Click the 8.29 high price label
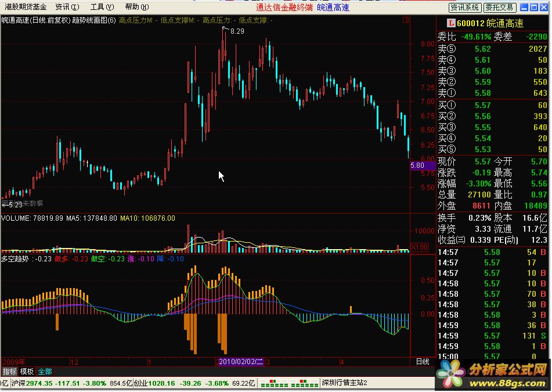Screen dimensions: 552x392 [237, 31]
